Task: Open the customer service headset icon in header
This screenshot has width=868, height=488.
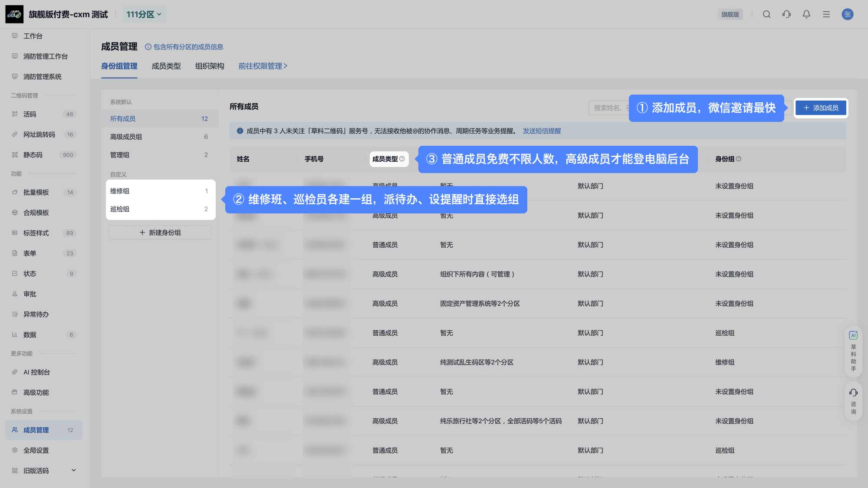Action: click(x=786, y=14)
